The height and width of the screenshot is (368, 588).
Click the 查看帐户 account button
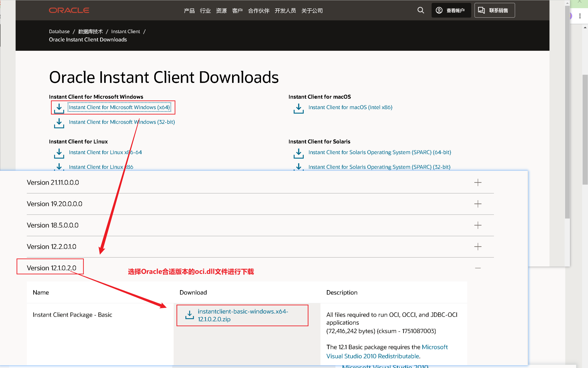pyautogui.click(x=451, y=10)
